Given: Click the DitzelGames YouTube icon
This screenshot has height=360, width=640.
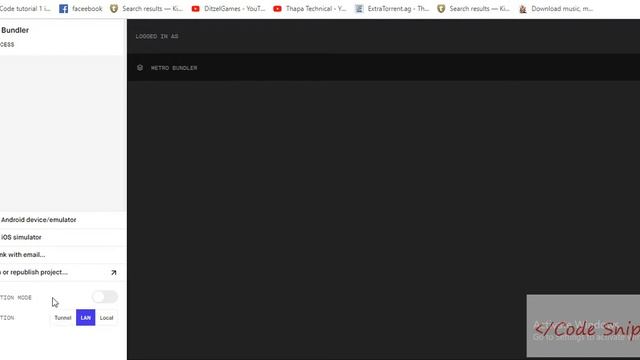Looking at the screenshot, I should coord(196,9).
